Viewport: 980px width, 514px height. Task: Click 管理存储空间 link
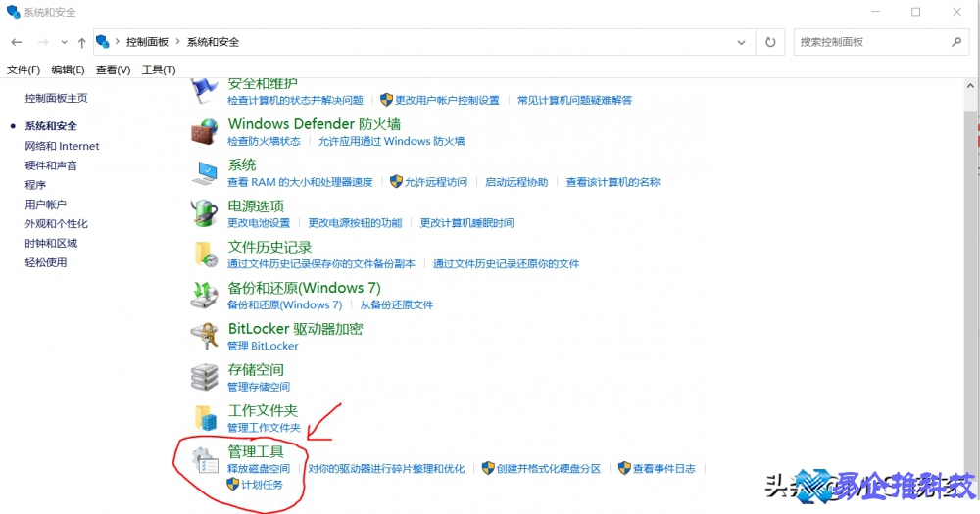pyautogui.click(x=259, y=387)
